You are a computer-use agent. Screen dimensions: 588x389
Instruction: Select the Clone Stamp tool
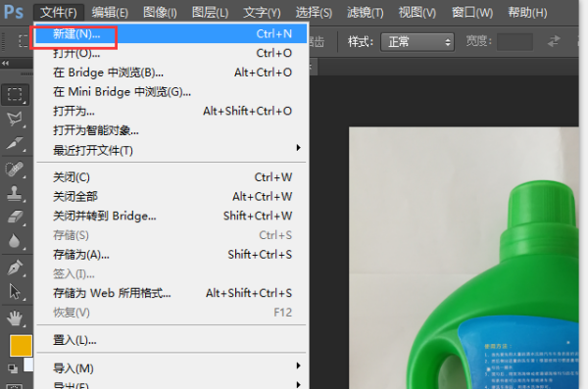(15, 194)
